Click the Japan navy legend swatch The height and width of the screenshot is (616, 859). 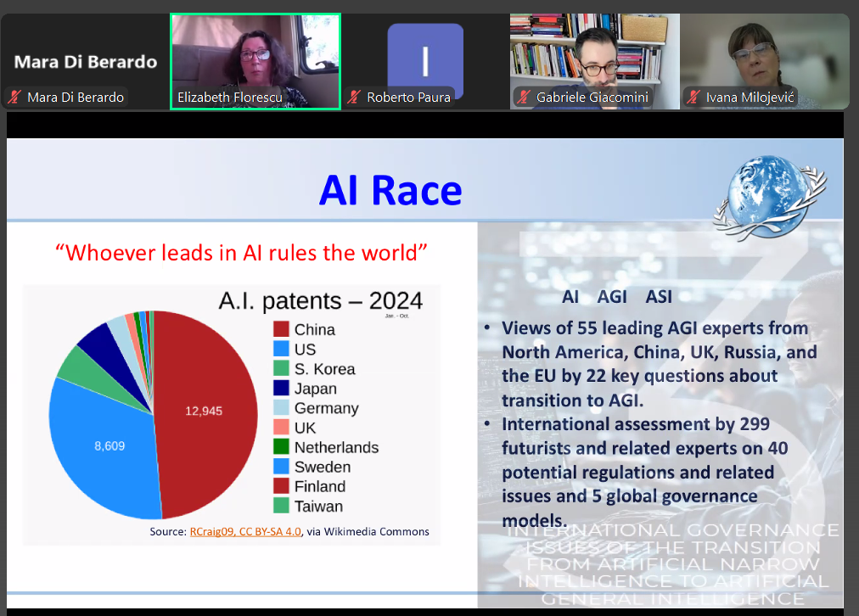(282, 389)
